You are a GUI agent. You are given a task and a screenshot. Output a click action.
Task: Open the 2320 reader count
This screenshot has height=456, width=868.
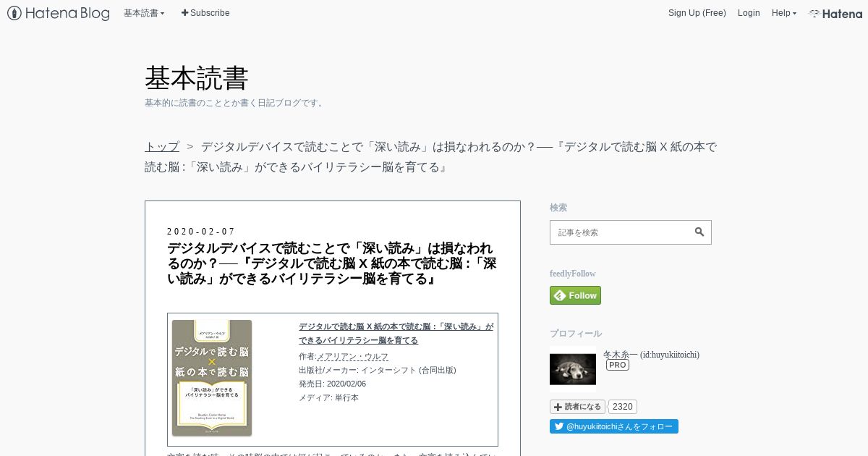coord(622,407)
